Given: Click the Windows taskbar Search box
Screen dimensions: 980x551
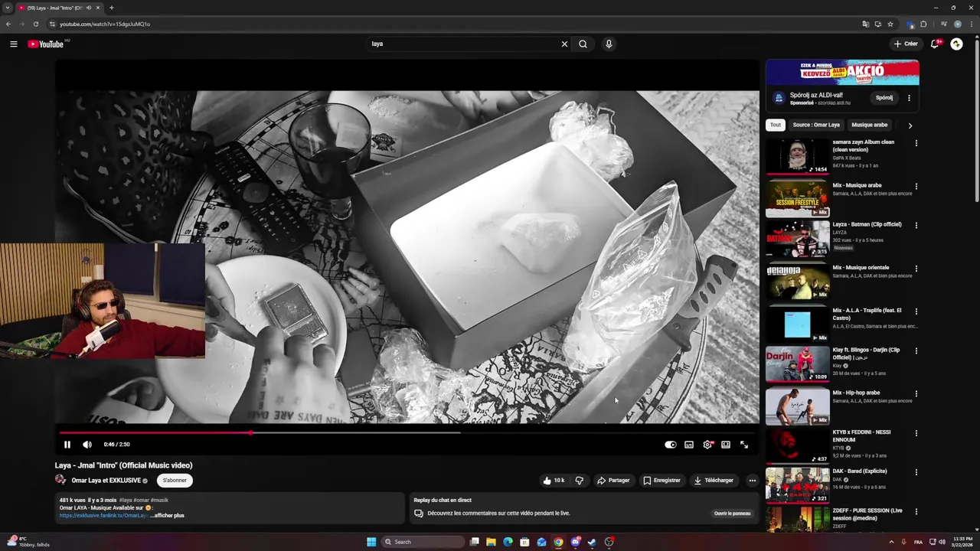Looking at the screenshot, I should [x=423, y=542].
